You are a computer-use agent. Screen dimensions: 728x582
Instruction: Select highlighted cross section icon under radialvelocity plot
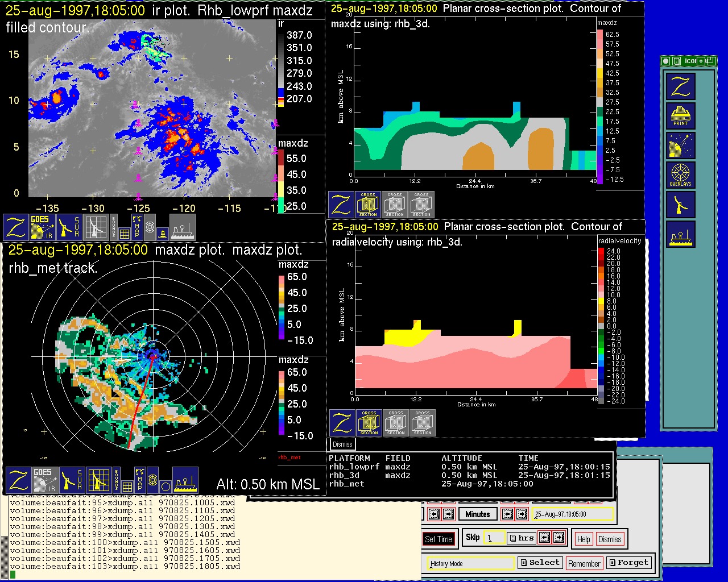tap(369, 423)
